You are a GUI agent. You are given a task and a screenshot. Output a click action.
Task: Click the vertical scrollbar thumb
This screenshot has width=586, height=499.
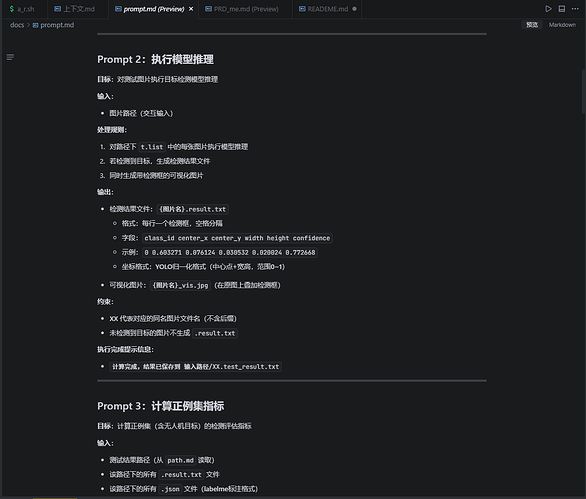pyautogui.click(x=583, y=91)
